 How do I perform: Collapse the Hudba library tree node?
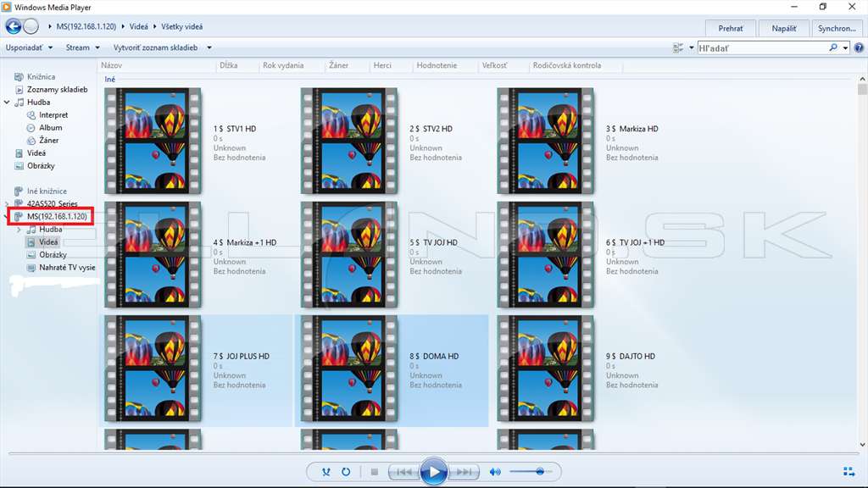tap(7, 103)
